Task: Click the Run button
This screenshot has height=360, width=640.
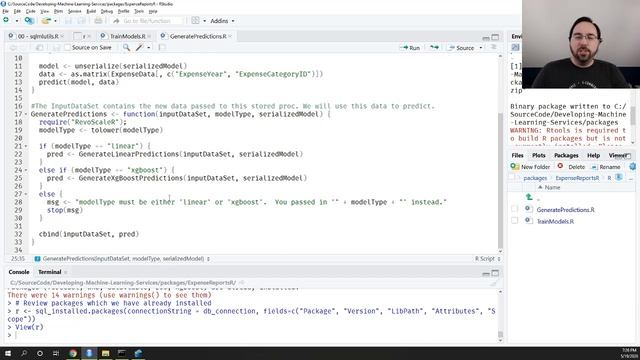Action: click(411, 48)
